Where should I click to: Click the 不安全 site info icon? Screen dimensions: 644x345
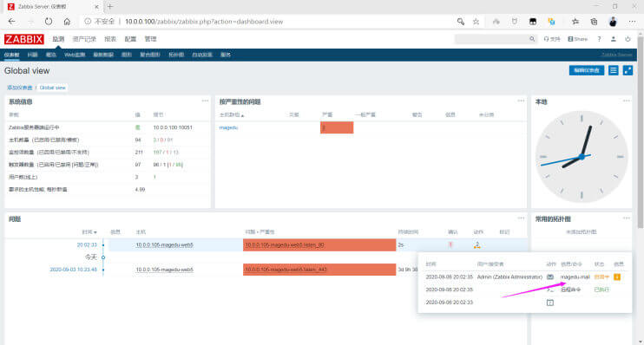click(x=88, y=22)
